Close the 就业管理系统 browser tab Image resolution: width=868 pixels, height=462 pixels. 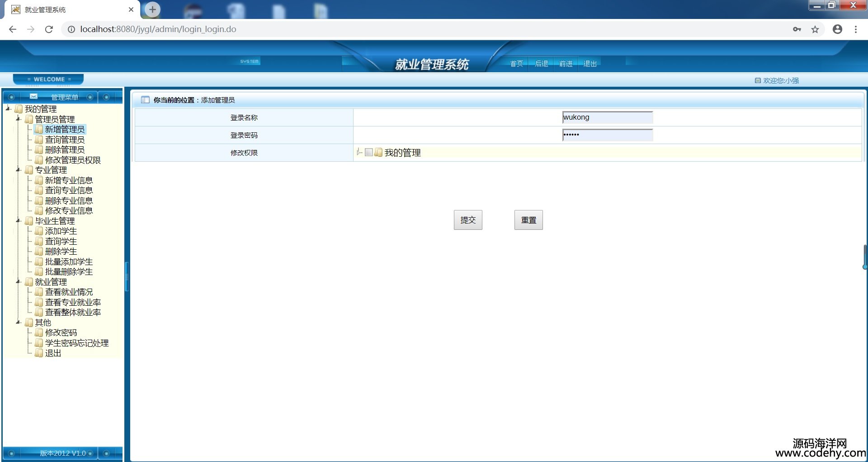point(131,9)
